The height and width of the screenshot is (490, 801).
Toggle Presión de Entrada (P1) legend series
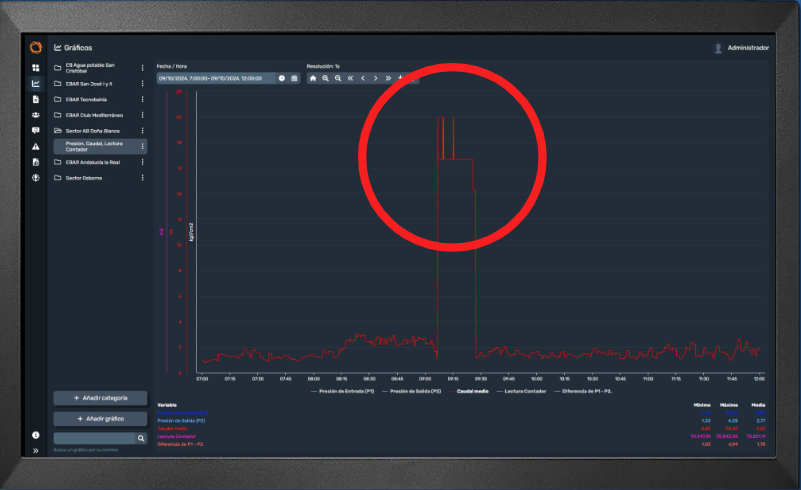pyautogui.click(x=342, y=391)
